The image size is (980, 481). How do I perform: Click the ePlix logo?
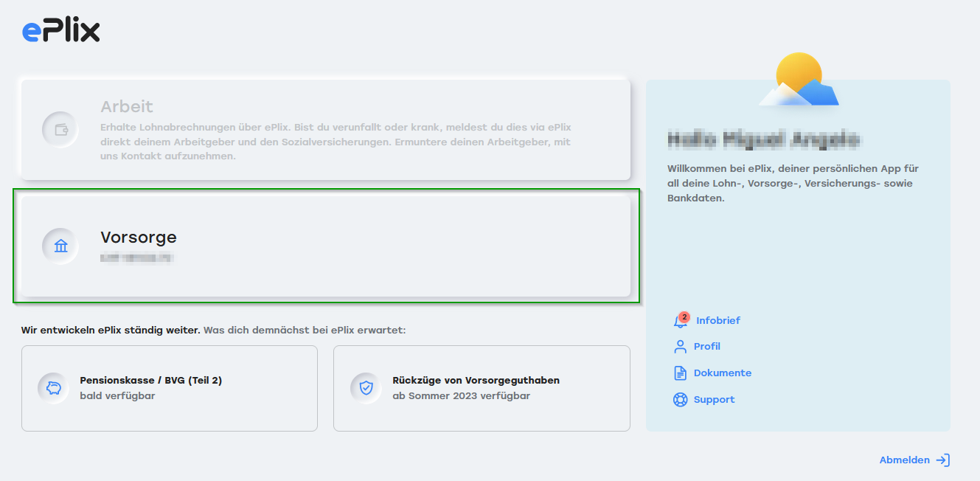click(x=60, y=30)
